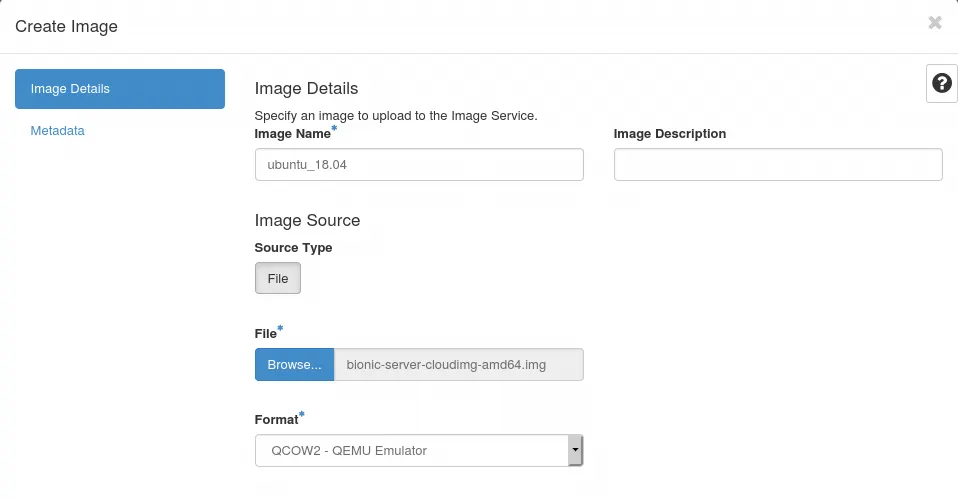Switch to the Image Details tab
The image size is (958, 499).
(120, 89)
